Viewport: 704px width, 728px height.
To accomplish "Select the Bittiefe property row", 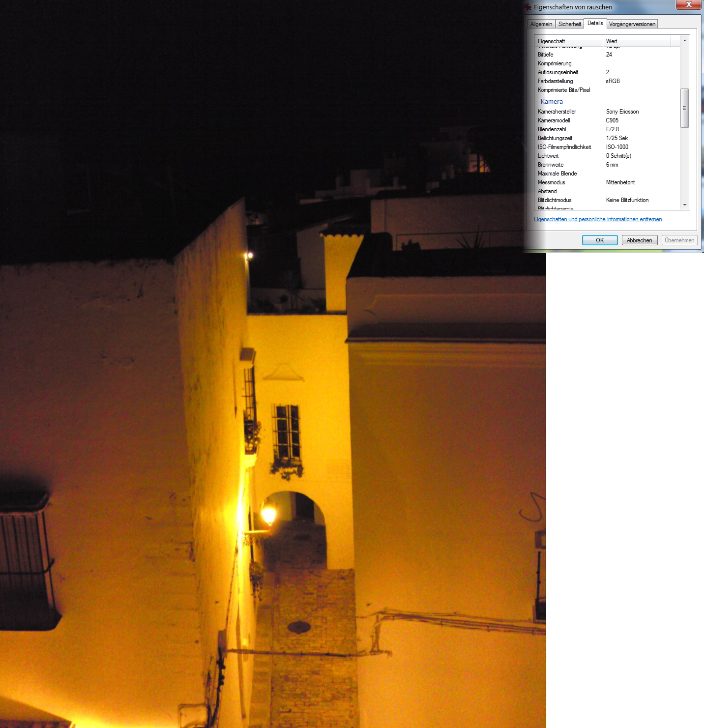I will point(545,55).
